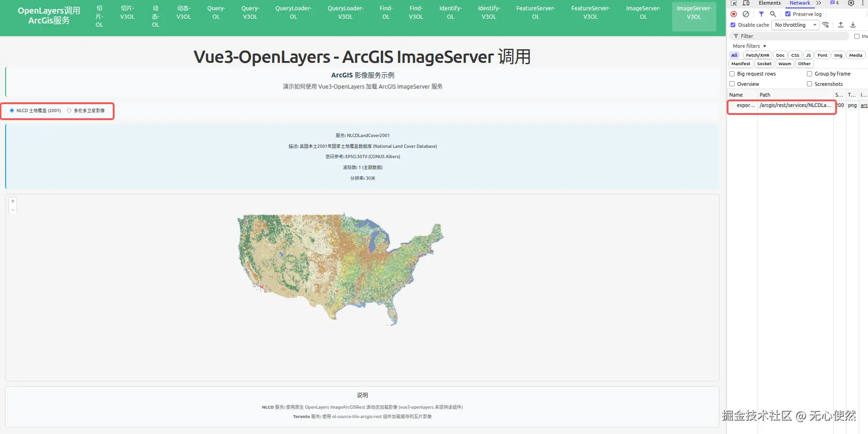Open ImageServer-V3OL nav item
Screen dimensions: 868x434
[694, 16]
